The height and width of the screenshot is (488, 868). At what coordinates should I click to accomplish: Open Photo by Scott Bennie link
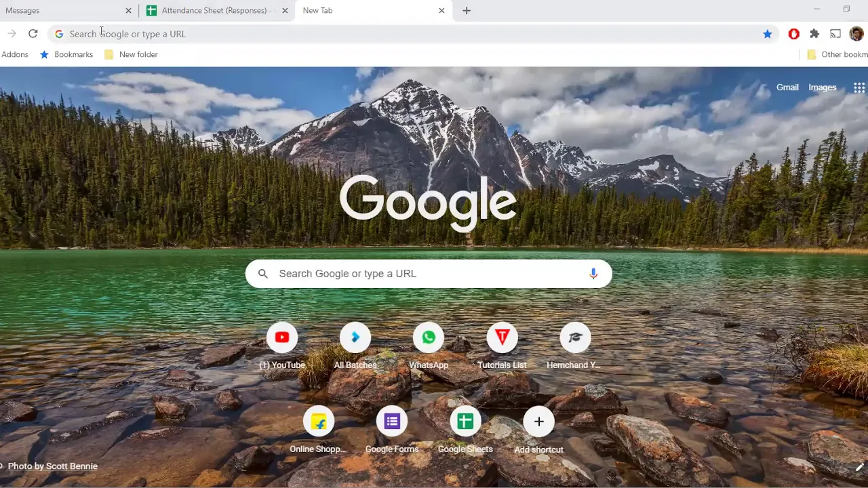(x=53, y=466)
